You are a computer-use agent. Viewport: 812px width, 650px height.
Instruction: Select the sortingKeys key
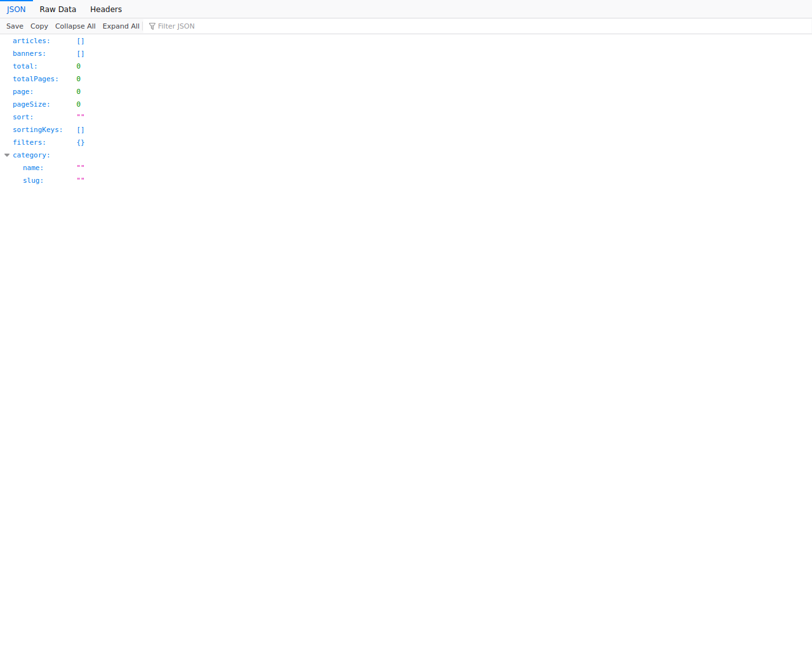[x=37, y=129]
